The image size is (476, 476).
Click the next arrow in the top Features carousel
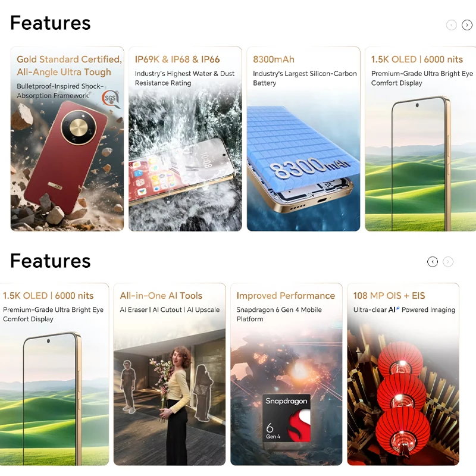click(466, 25)
